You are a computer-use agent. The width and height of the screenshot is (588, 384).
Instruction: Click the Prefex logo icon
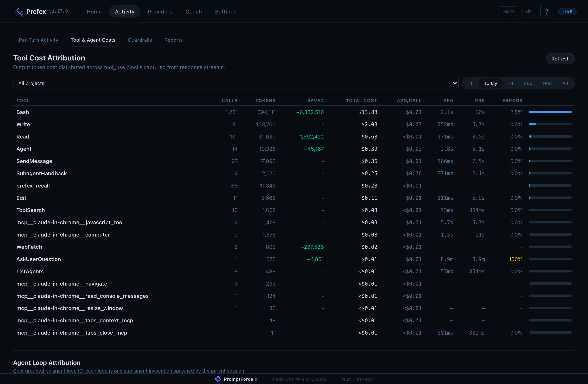pyautogui.click(x=19, y=12)
